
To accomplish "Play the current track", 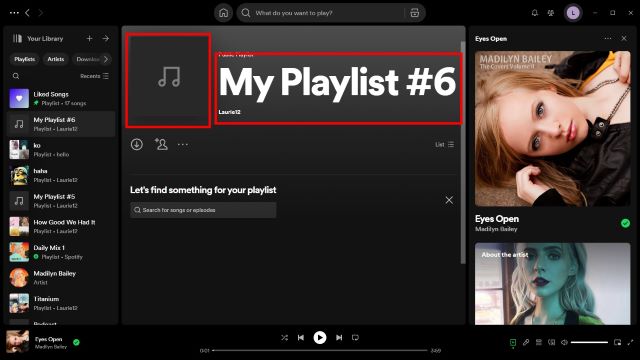I will pos(320,338).
